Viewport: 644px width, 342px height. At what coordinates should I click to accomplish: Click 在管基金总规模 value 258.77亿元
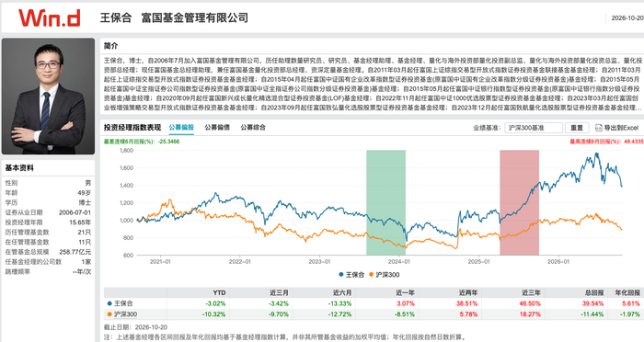(x=75, y=252)
